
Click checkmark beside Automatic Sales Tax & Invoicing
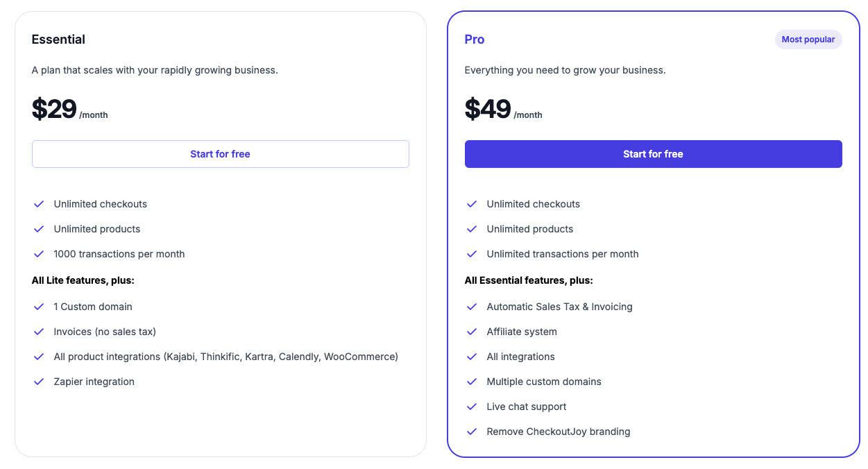[x=472, y=307]
